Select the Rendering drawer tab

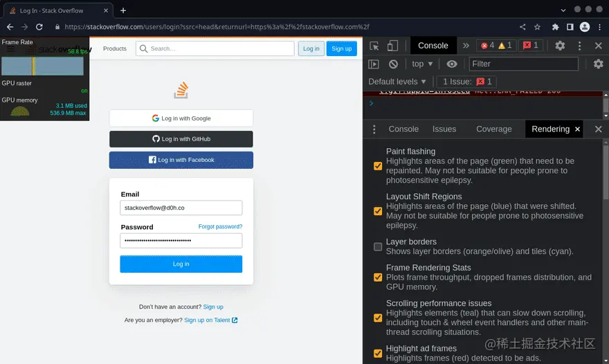tap(550, 129)
